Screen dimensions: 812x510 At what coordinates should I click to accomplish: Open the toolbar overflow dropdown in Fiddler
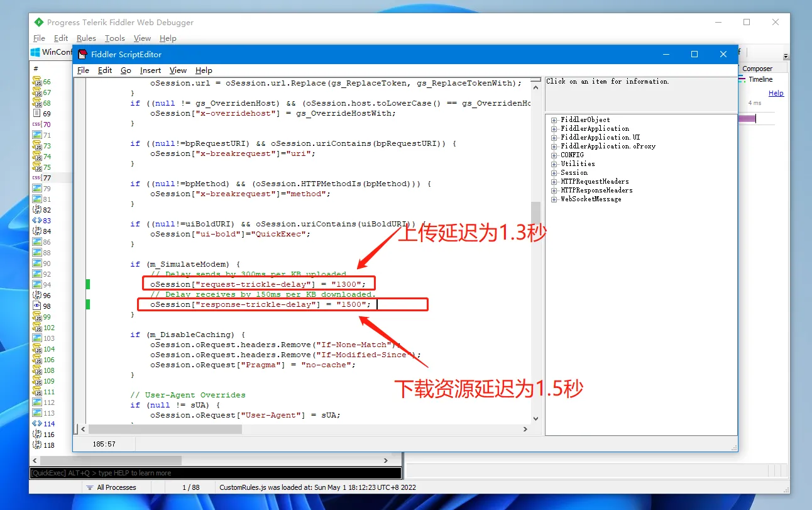(x=786, y=56)
